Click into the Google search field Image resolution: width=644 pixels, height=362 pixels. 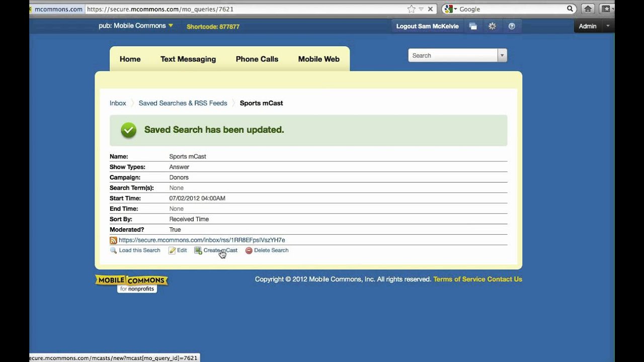point(512,9)
